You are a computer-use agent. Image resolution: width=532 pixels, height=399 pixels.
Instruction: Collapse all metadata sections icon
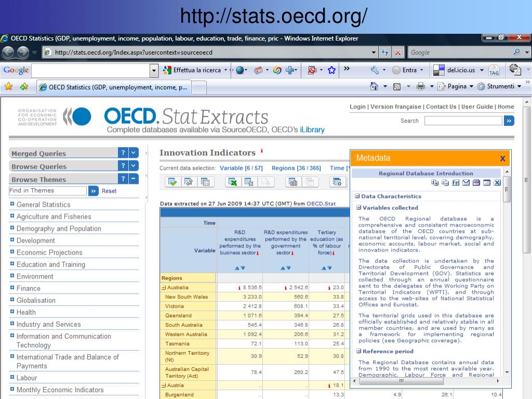445,183
